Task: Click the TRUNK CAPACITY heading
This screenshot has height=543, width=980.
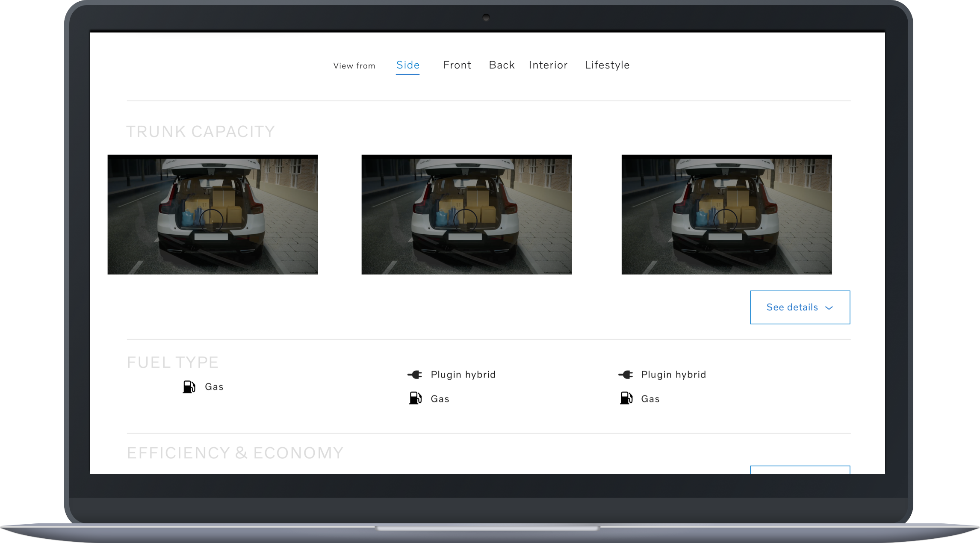Action: coord(201,132)
